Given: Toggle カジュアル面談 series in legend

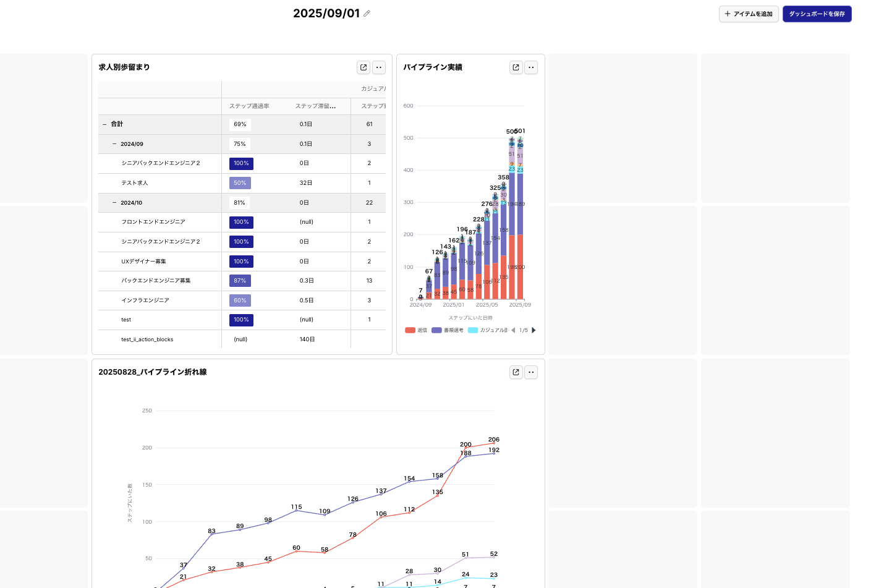Looking at the screenshot, I should pyautogui.click(x=488, y=330).
